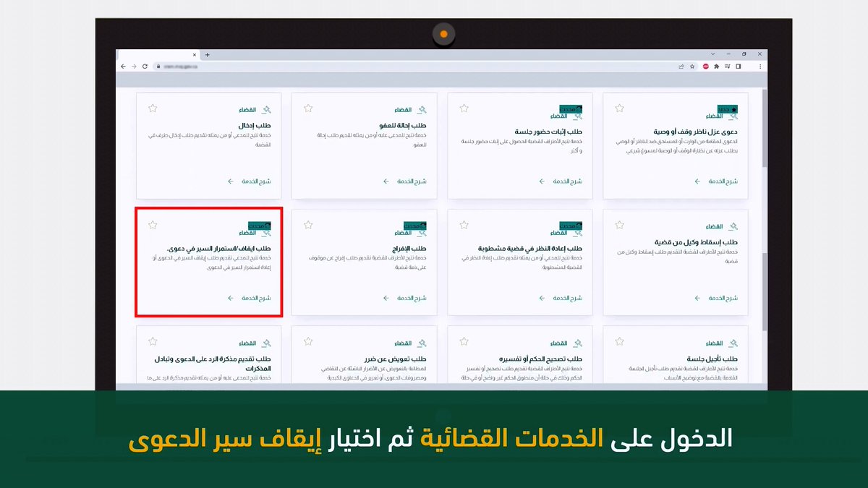This screenshot has height=488, width=868.
Task: Click gavel icon on طلب تعويض عن ضرر card
Action: 422,343
